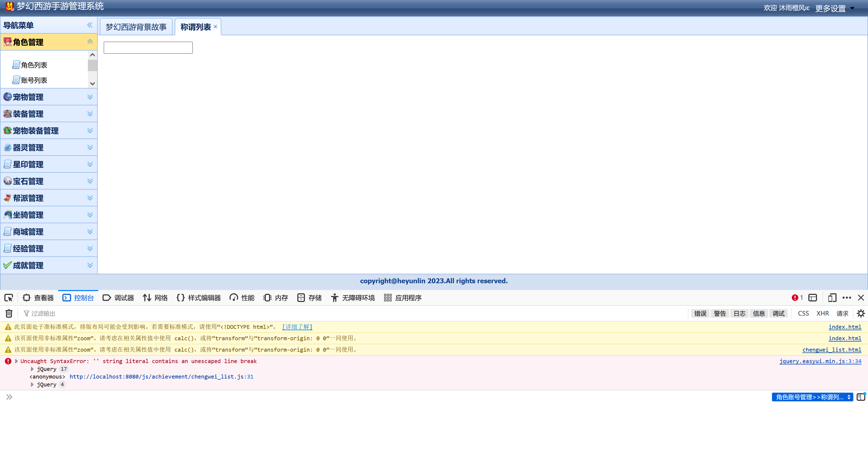The width and height of the screenshot is (868, 460).
Task: Collapse navigation menu with double-arrow icon
Action: point(90,25)
